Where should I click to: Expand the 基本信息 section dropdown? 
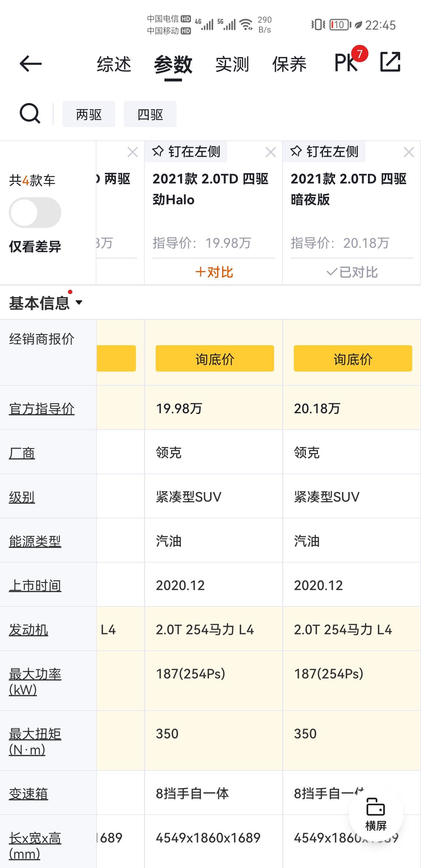click(46, 303)
